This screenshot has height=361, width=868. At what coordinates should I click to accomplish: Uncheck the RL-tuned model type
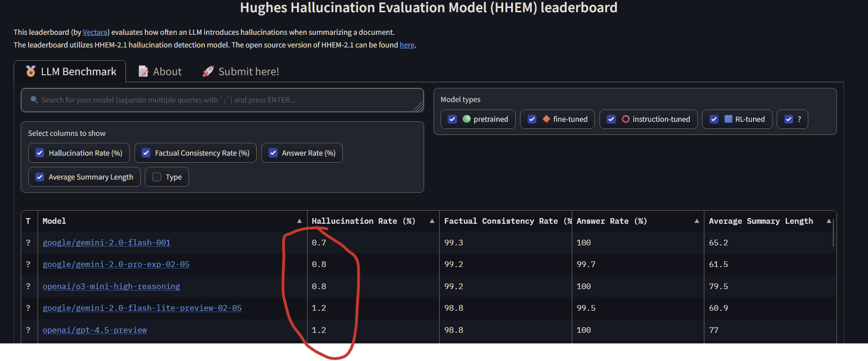tap(714, 119)
